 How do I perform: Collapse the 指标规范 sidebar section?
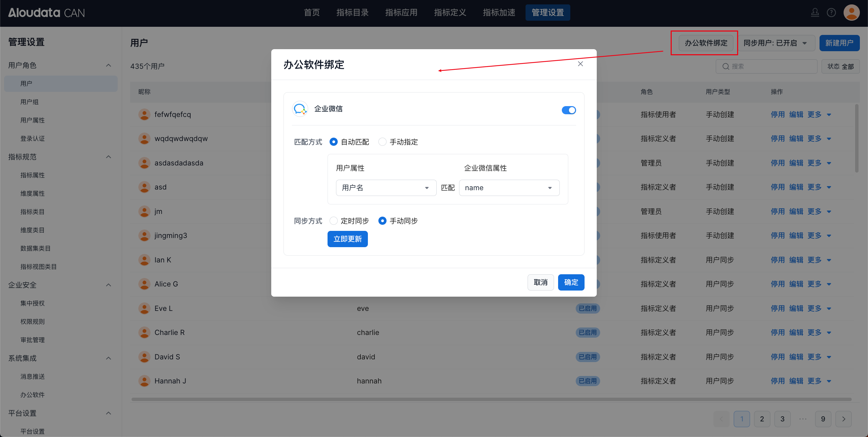(x=108, y=157)
